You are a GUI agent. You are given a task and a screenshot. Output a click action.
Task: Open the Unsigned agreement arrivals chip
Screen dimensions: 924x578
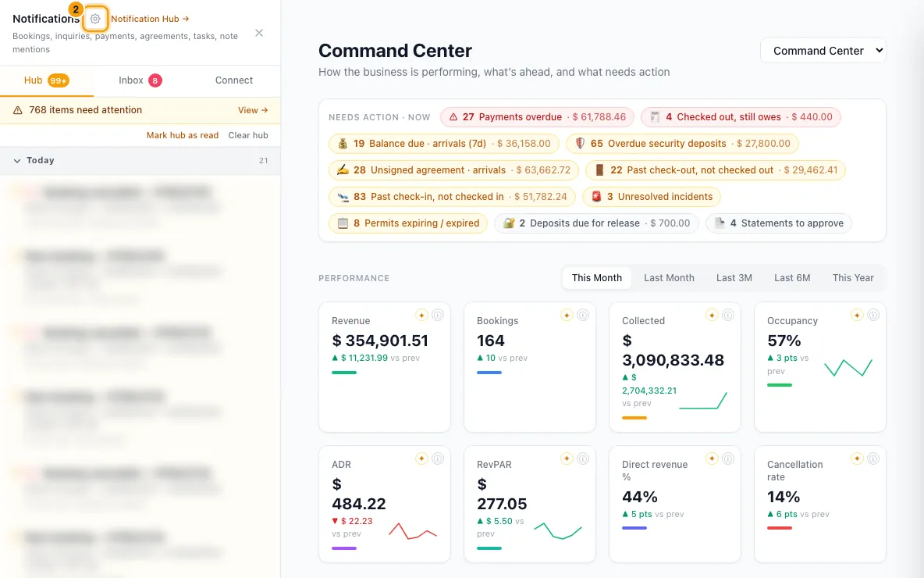coord(453,169)
